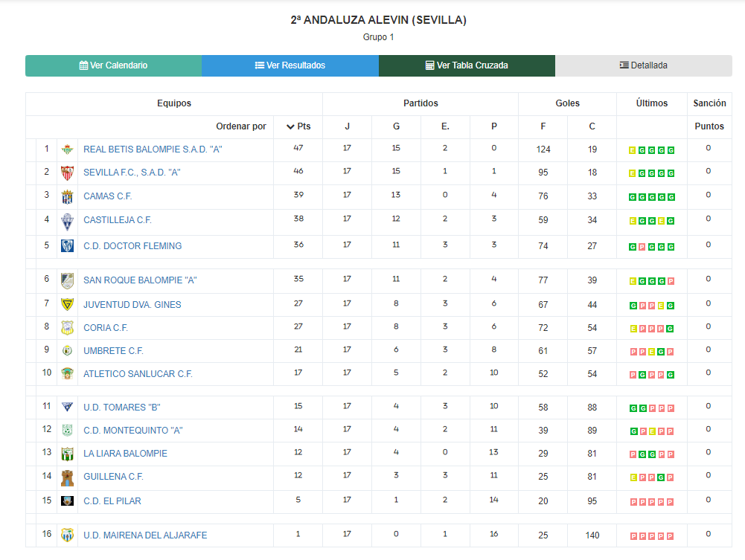
Task: Sort by the J column header
Action: point(348,126)
